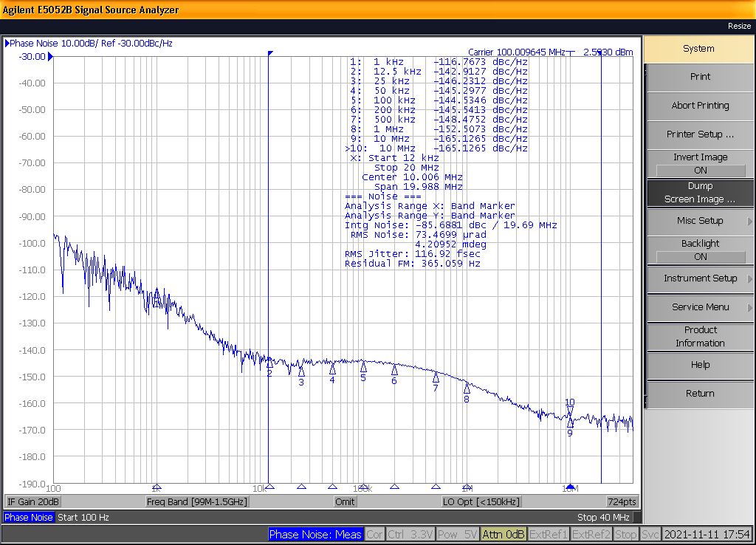The width and height of the screenshot is (756, 545).
Task: Click the Pow 5V status indicator
Action: pos(457,535)
